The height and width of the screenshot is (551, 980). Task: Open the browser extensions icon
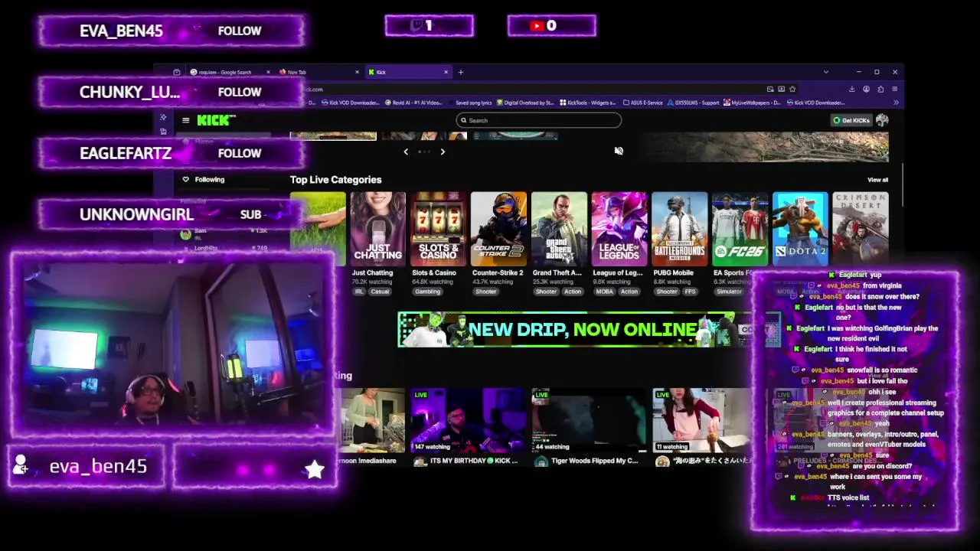[x=880, y=89]
